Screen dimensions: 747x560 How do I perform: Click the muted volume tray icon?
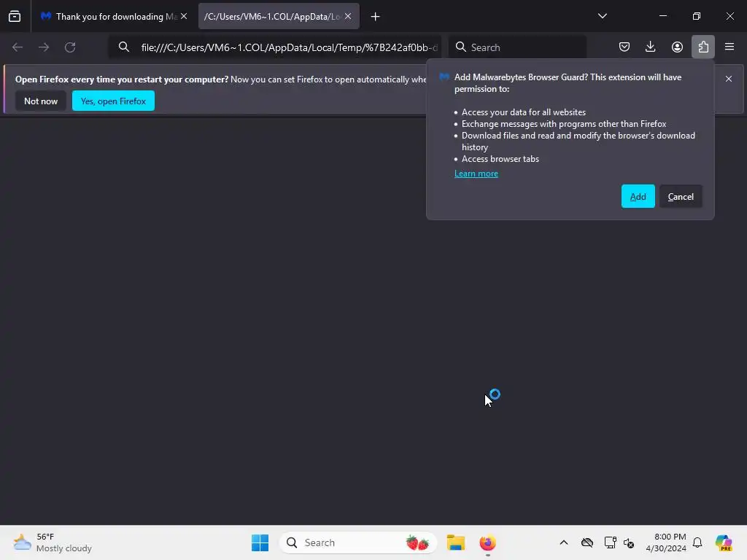click(x=628, y=542)
